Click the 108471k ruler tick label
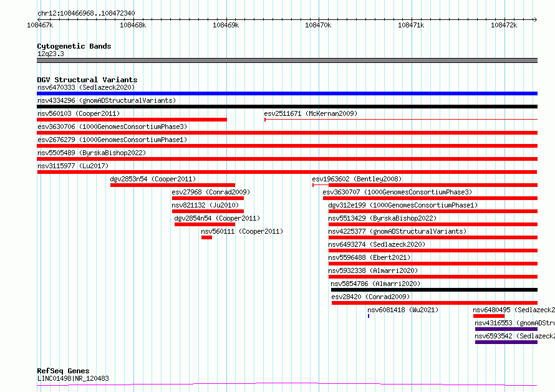555x392 pixels. [411, 25]
